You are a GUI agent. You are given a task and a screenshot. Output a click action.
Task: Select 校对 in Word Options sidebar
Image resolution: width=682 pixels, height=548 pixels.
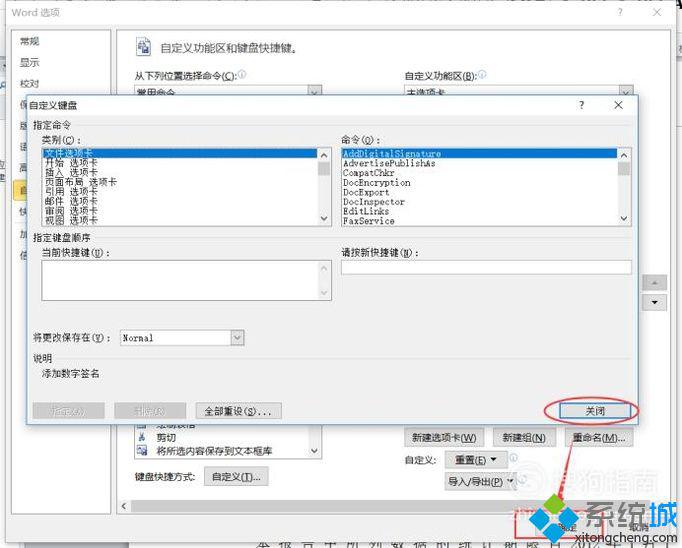(30, 84)
